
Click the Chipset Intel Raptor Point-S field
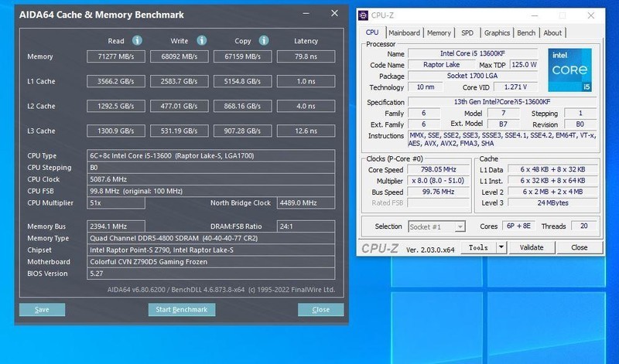[x=210, y=250]
